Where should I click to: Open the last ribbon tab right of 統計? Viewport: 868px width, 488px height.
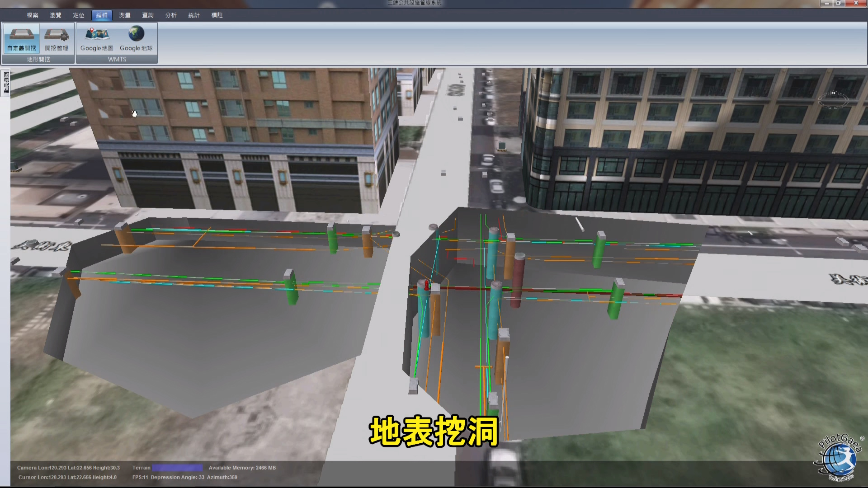pos(217,15)
